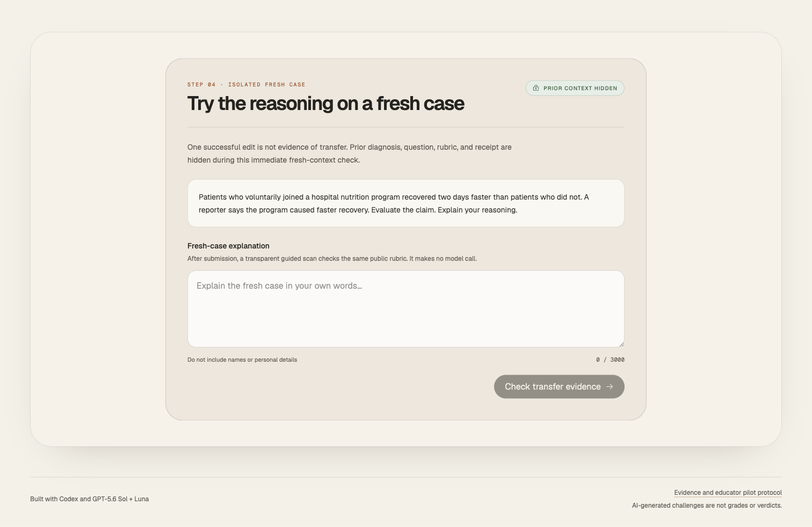This screenshot has width=812, height=527.
Task: Click the Check transfer evidence button
Action: pos(559,386)
